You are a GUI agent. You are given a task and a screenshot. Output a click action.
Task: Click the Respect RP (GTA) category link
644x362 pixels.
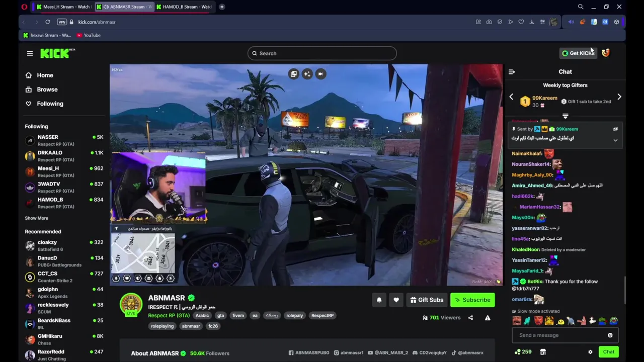click(169, 316)
